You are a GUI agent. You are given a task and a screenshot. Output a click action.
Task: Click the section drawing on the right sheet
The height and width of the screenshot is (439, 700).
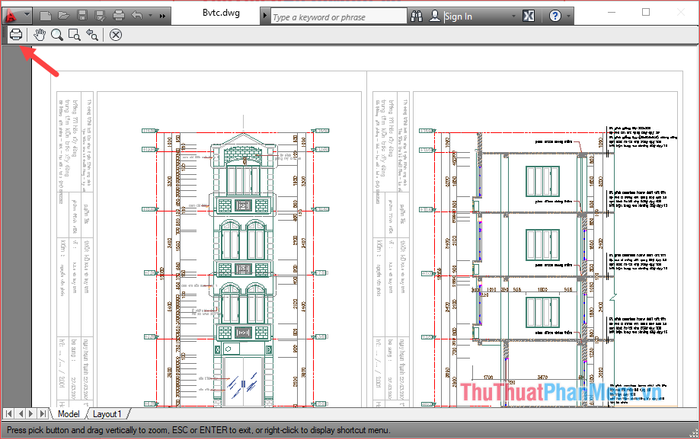click(x=542, y=268)
